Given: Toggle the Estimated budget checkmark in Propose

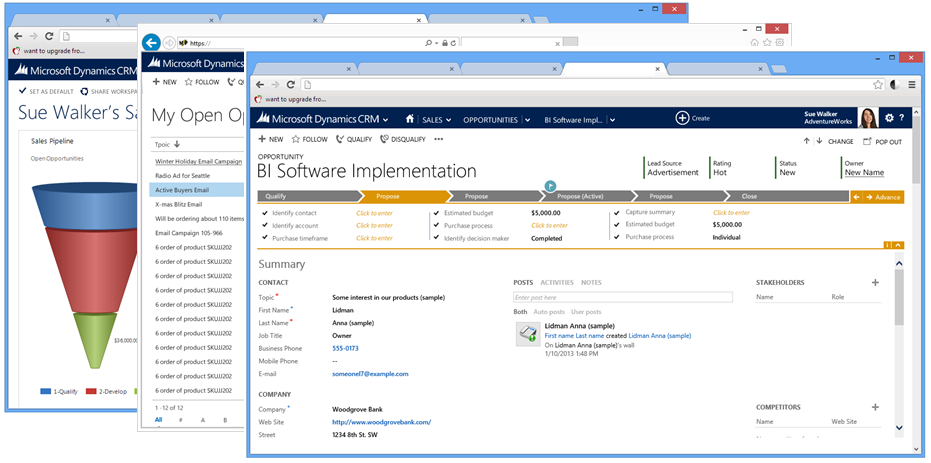Looking at the screenshot, I should [x=436, y=213].
